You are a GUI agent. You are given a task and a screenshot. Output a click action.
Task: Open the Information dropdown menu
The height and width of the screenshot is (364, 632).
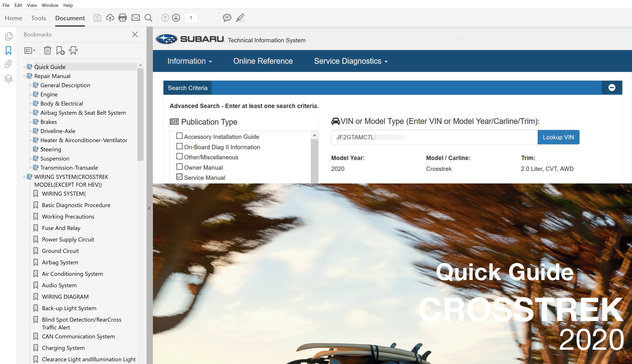[x=190, y=61]
